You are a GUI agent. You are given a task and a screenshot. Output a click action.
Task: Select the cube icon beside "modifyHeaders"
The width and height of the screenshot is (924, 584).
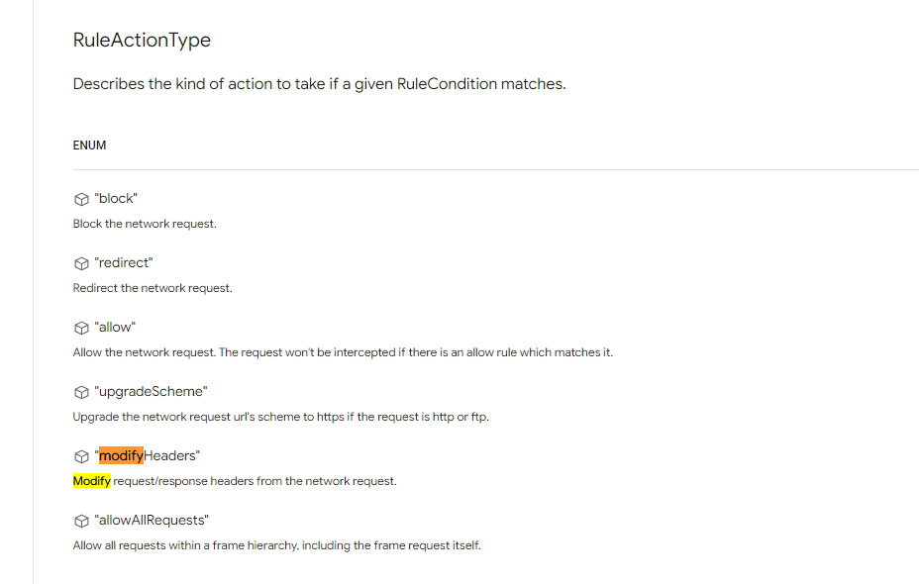[81, 456]
